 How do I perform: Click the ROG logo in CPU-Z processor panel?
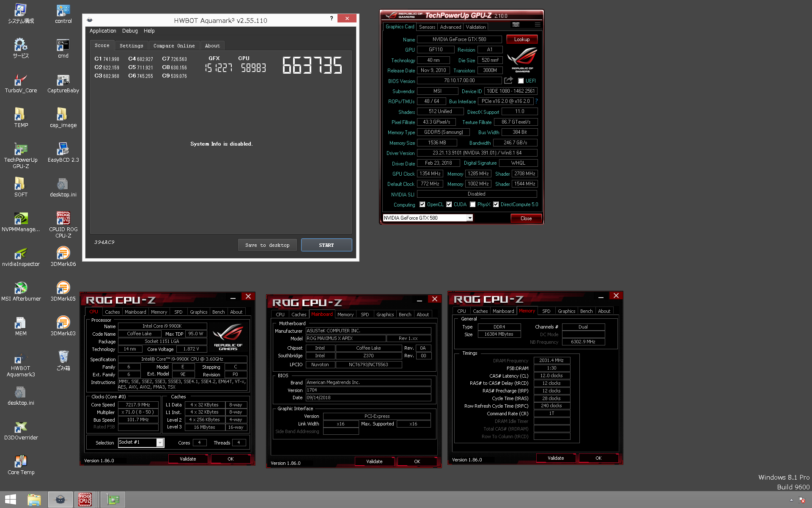coord(228,337)
